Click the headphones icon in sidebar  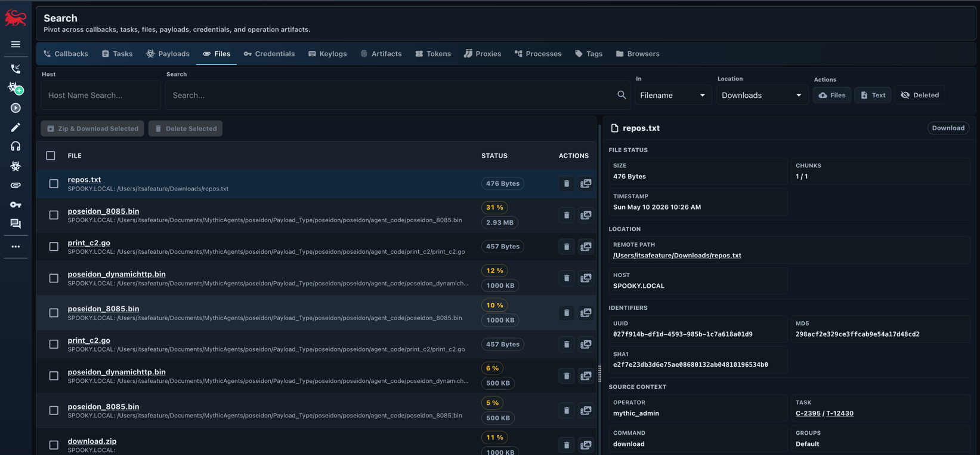[x=16, y=146]
